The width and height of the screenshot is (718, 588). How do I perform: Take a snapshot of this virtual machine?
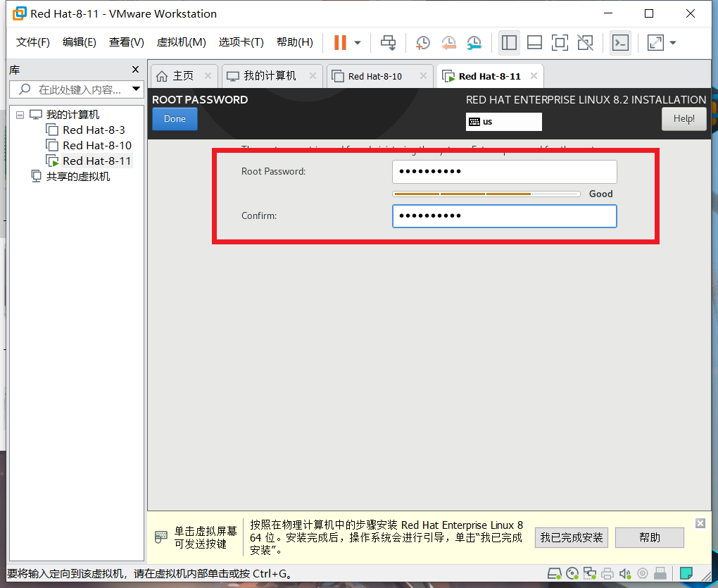(422, 42)
